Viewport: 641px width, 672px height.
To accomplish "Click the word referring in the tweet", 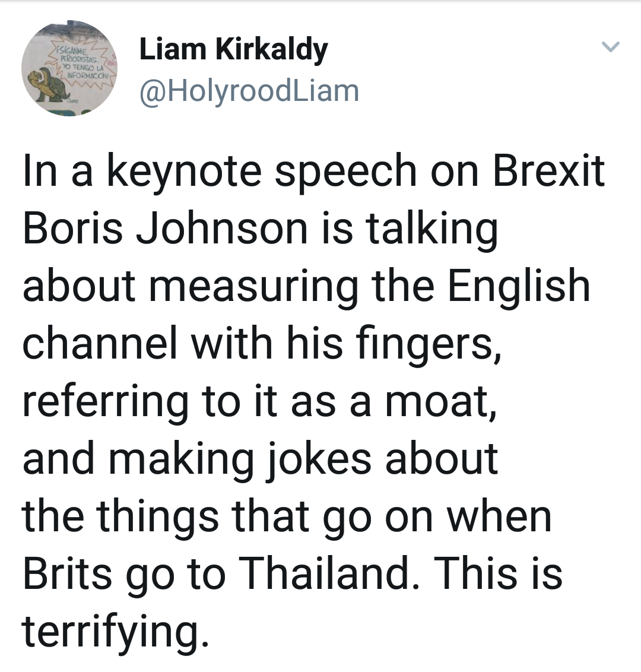I will tap(106, 403).
